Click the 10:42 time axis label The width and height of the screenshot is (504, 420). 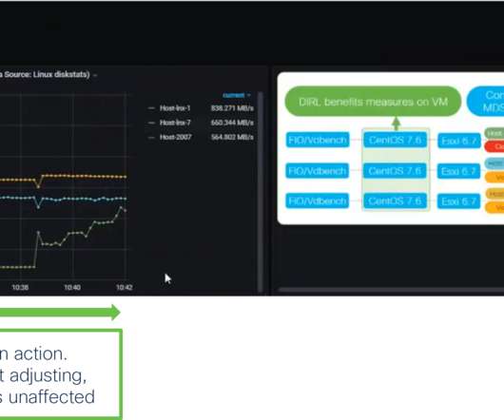[125, 287]
